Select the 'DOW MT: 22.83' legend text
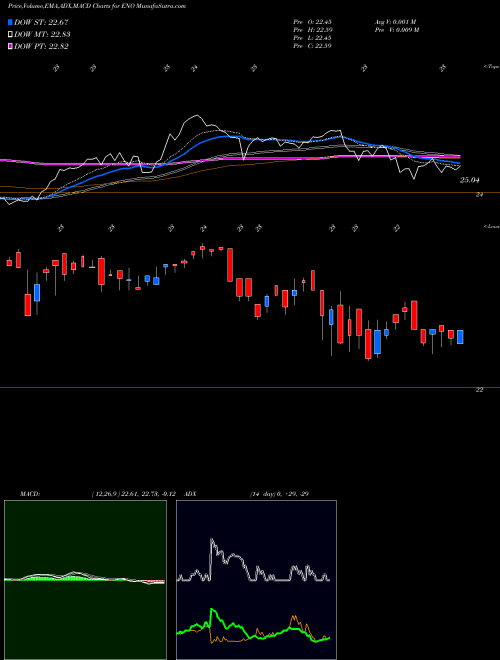This screenshot has width=500, height=660. (42, 35)
